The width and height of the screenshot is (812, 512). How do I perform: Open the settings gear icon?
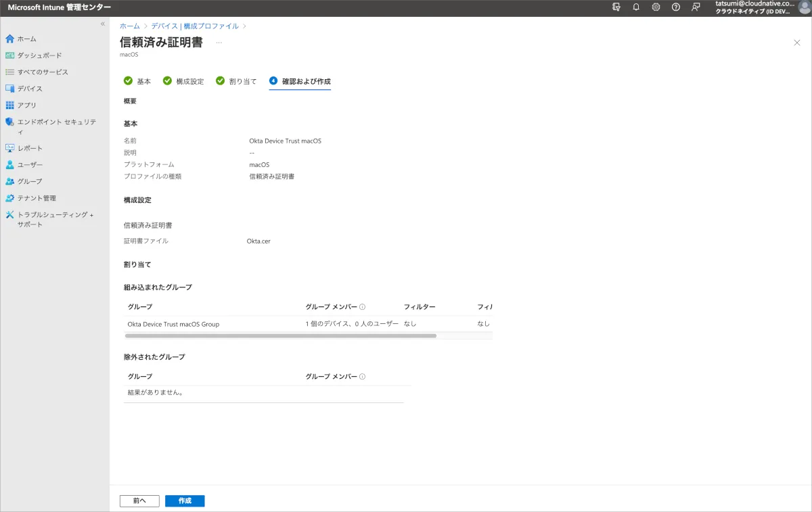point(656,7)
